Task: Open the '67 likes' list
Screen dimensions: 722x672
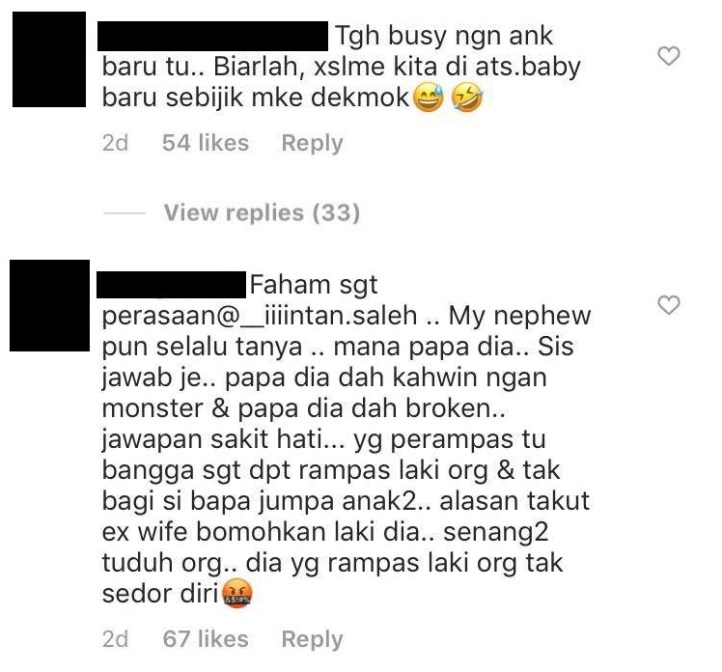Action: coord(205,639)
